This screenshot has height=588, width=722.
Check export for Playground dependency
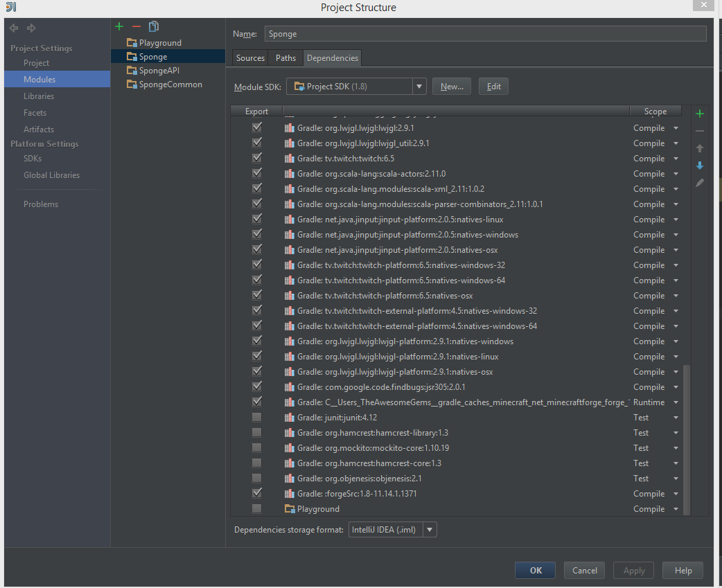tap(256, 508)
